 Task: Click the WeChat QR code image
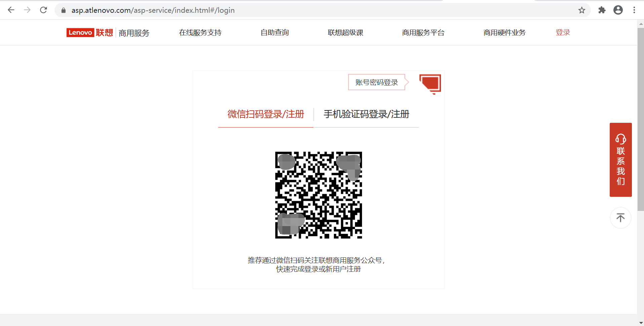pyautogui.click(x=318, y=195)
